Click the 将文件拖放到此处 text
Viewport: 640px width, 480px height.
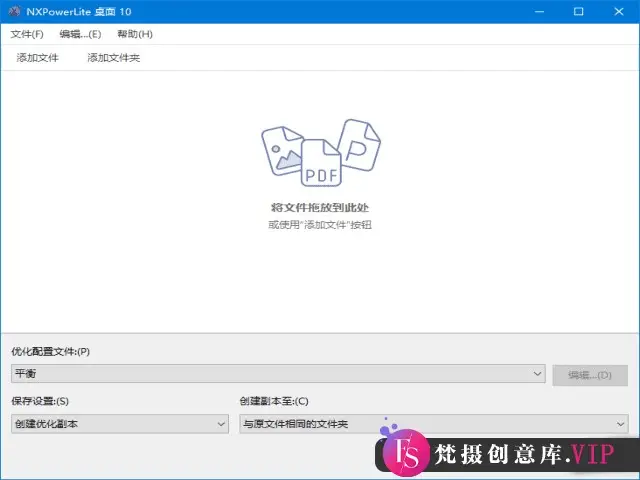click(x=320, y=208)
